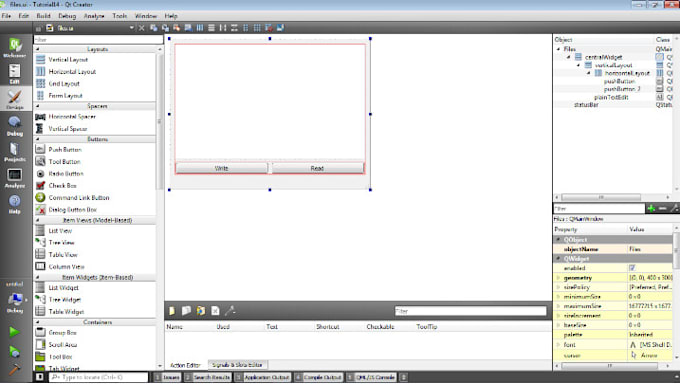This screenshot has width=680, height=384.
Task: Open the Welcome mode in sidebar
Action: coord(15,47)
